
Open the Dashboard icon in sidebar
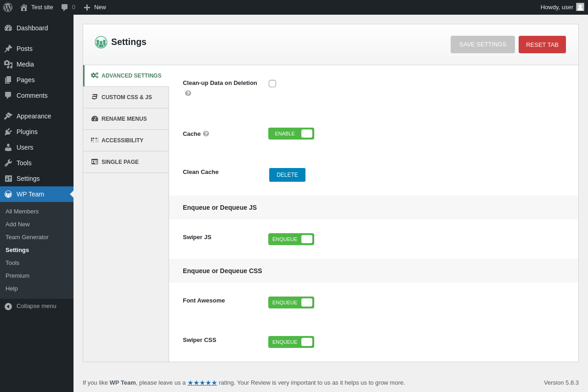[x=8, y=28]
